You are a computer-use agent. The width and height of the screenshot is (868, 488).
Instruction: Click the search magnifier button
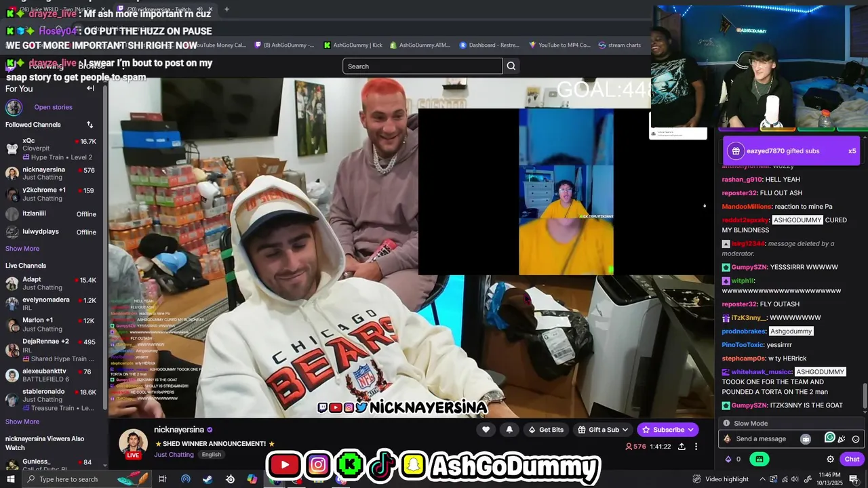pos(511,66)
